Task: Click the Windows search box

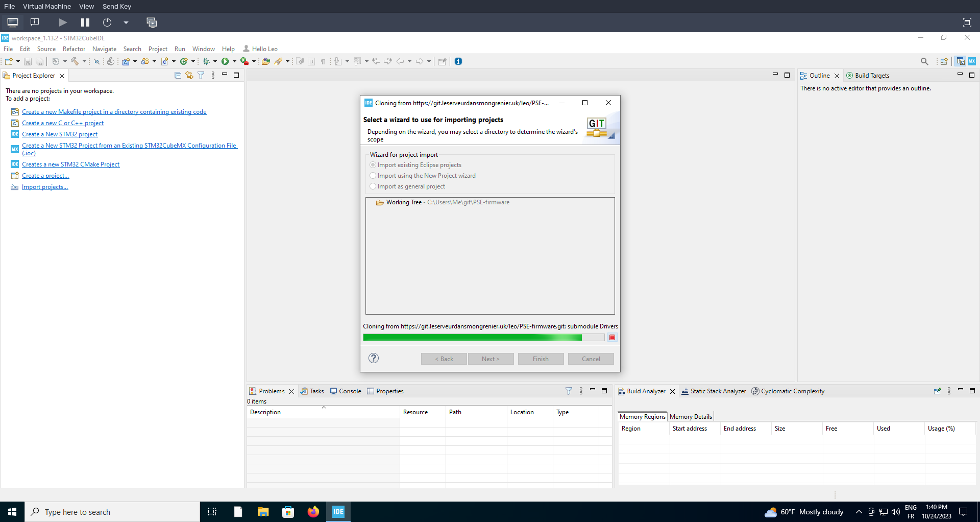Action: (x=112, y=512)
